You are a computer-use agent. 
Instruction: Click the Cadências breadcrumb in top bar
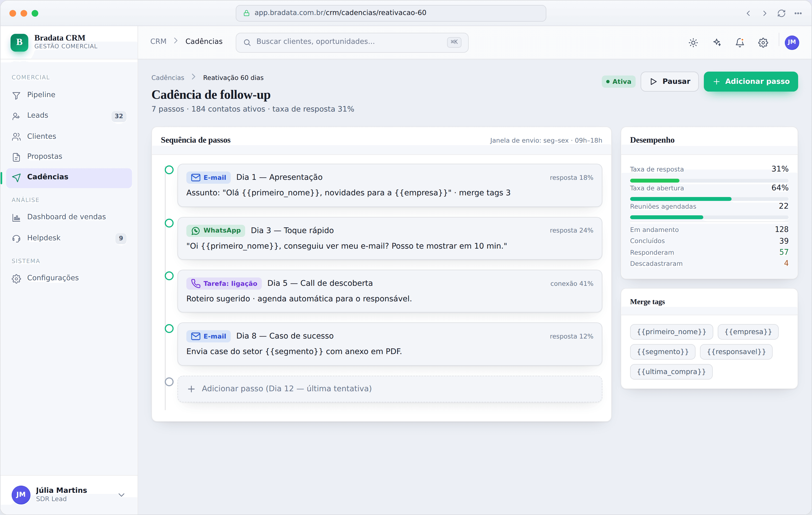coord(204,42)
